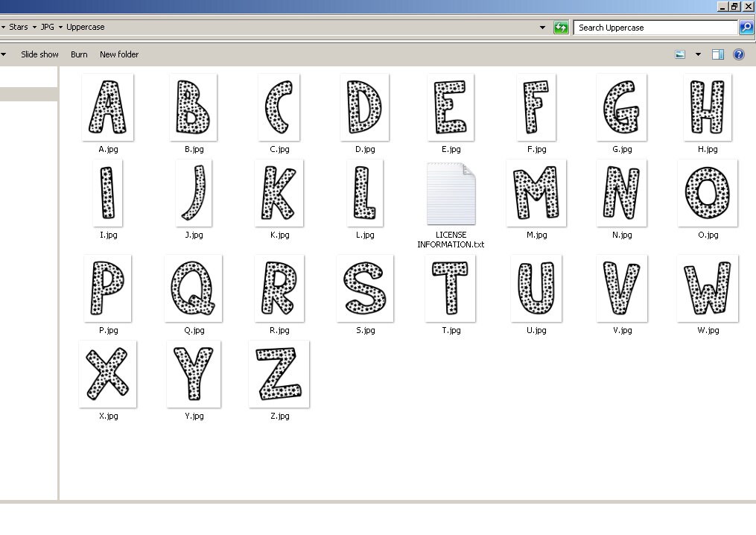
Task: Click the Burn button
Action: click(79, 54)
